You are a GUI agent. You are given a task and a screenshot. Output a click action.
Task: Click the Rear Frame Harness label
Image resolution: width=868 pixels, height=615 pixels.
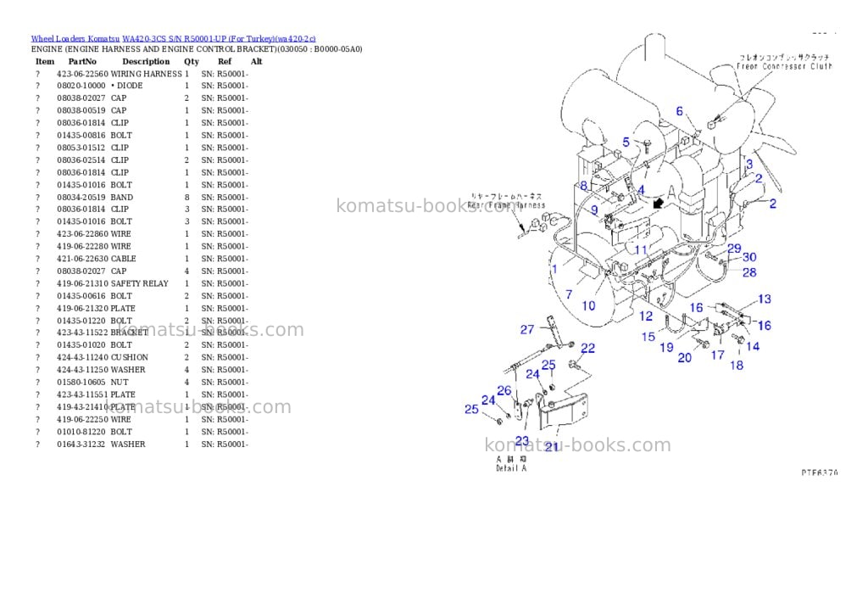point(507,205)
